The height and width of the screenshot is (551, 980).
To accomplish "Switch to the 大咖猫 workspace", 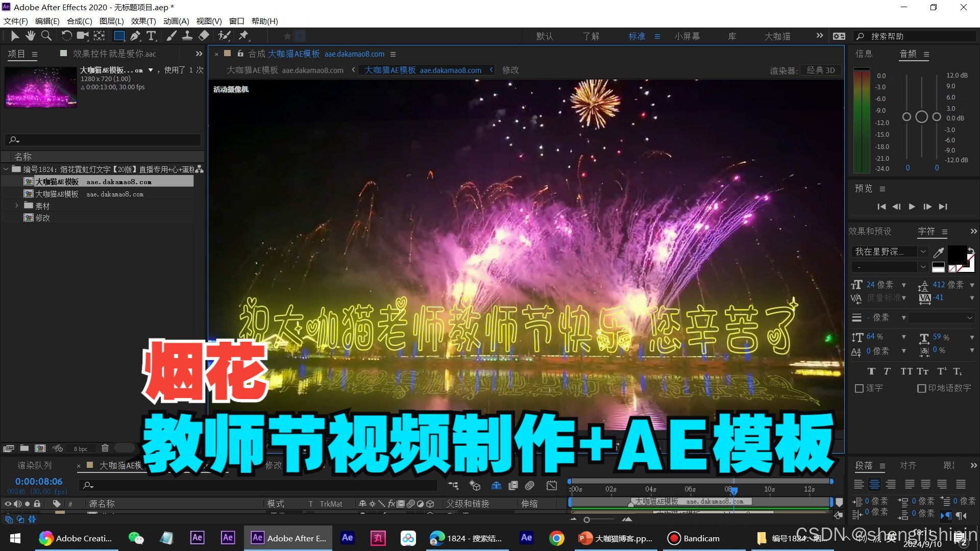I will coord(777,36).
